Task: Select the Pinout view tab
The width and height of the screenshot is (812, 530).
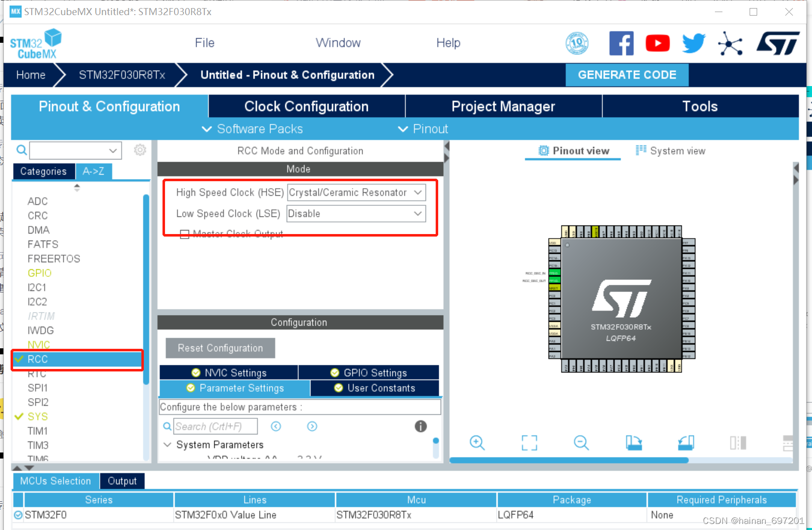Action: click(574, 150)
